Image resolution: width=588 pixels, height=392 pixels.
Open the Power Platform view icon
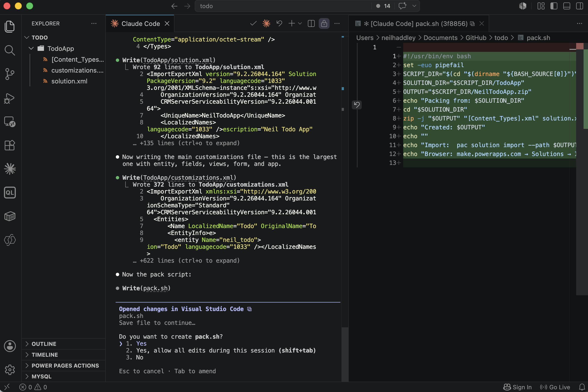pos(10,240)
